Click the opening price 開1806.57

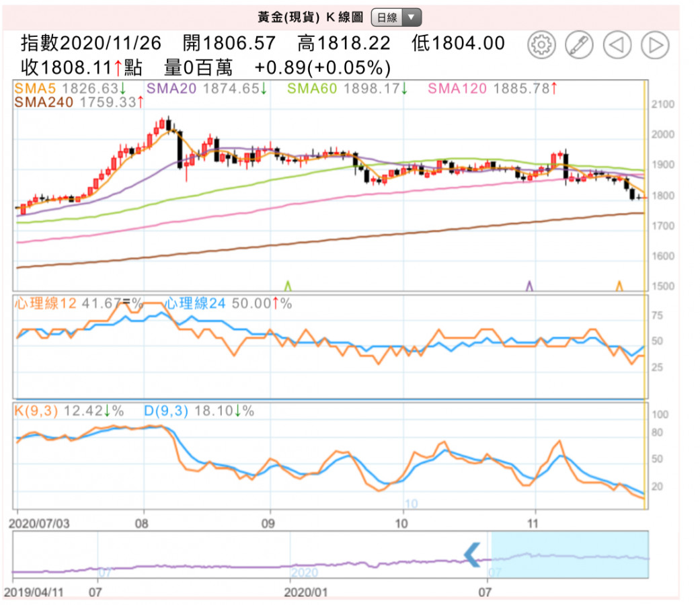click(229, 43)
